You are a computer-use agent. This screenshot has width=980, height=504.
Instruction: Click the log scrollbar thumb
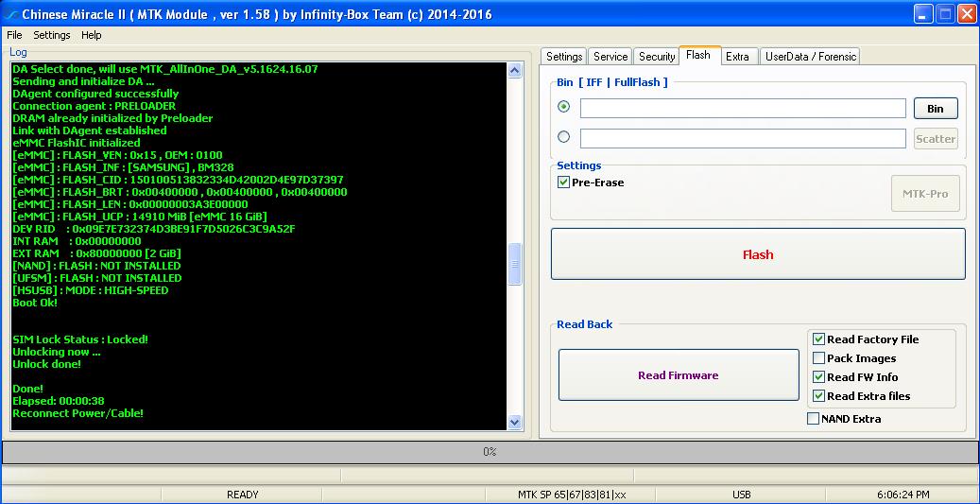click(x=515, y=264)
